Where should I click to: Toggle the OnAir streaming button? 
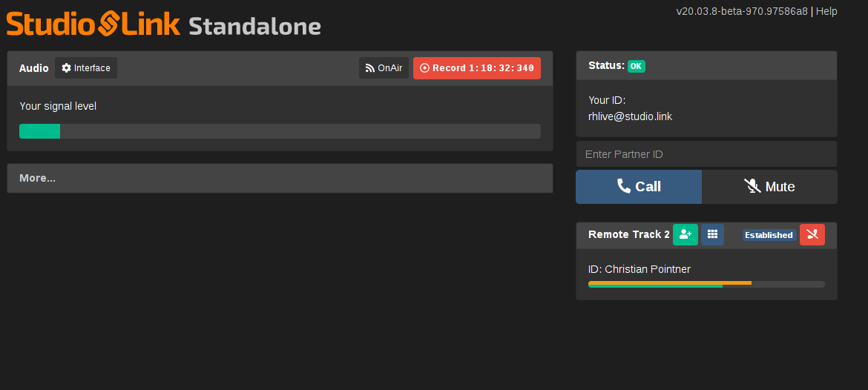coord(384,68)
